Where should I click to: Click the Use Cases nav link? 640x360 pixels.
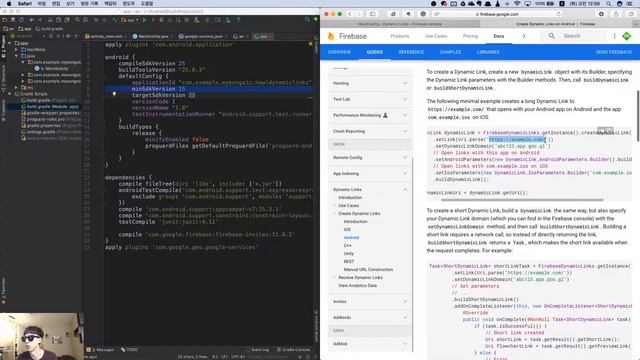(x=436, y=36)
